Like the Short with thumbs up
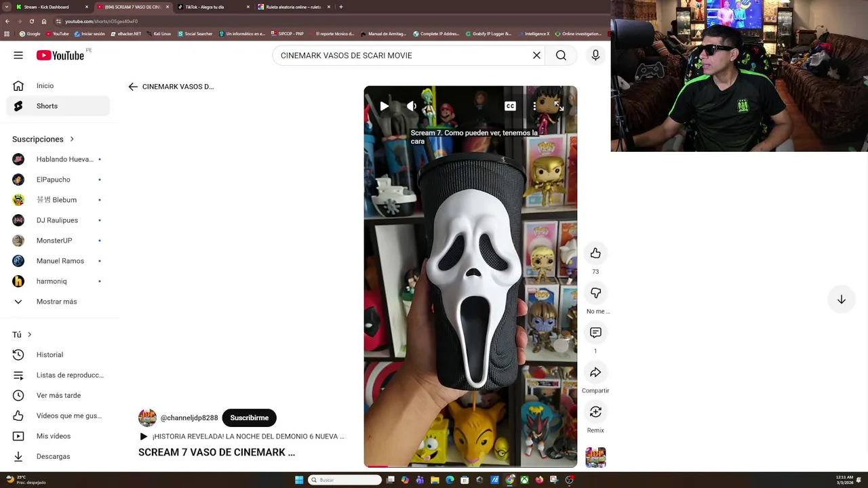868x488 pixels. 595,253
